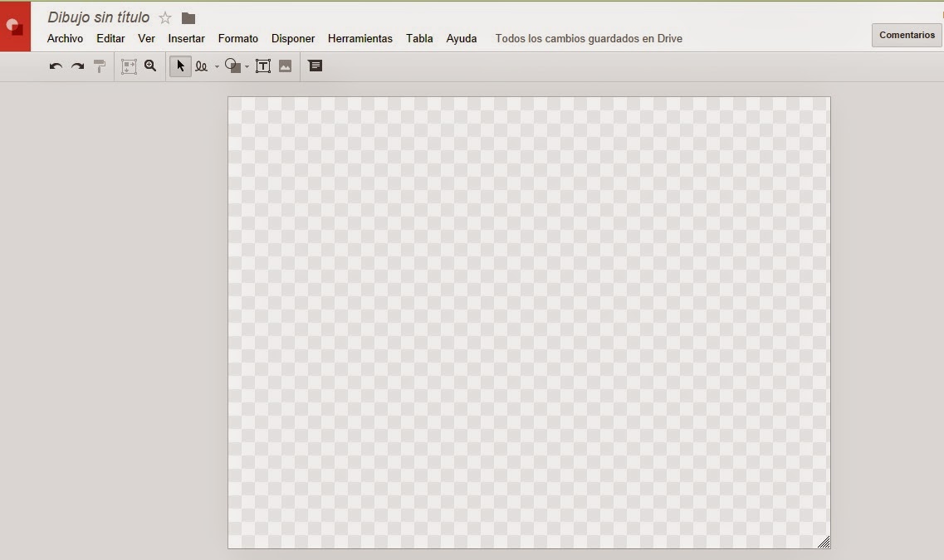Click the Redo arrow icon
Screen dimensions: 944x560
(x=78, y=66)
